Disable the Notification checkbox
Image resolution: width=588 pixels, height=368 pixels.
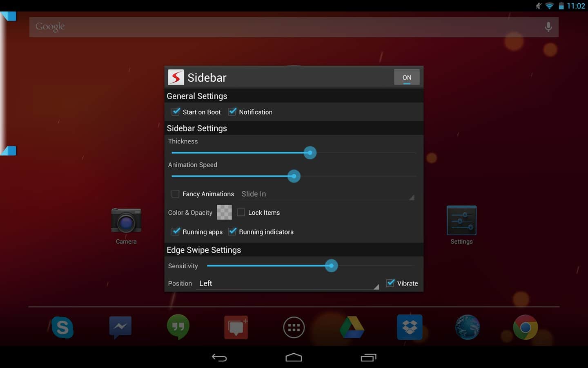232,112
